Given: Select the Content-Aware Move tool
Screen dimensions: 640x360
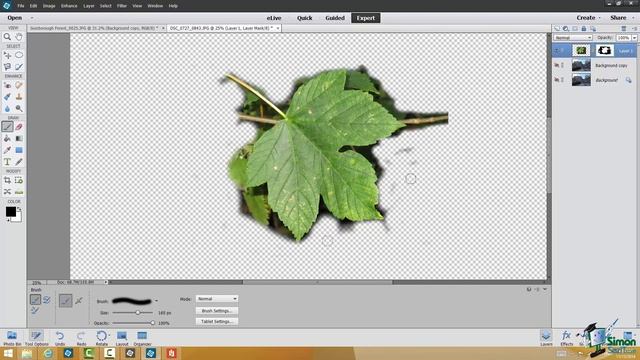Looking at the screenshot, I should [x=7, y=192].
